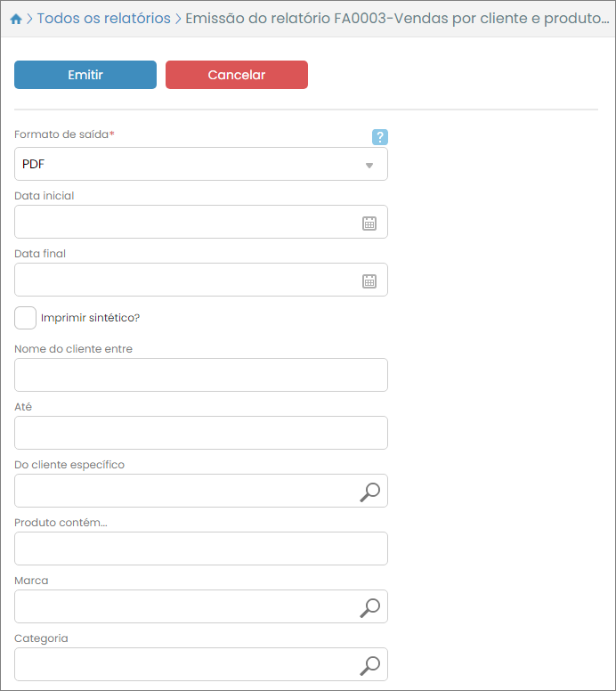Viewport: 616px width, 691px height.
Task: Focus the Data final input field
Action: click(x=182, y=280)
